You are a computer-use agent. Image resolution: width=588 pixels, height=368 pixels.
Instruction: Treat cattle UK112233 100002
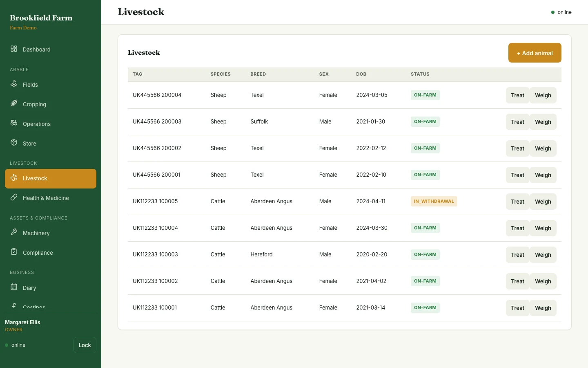[517, 281]
